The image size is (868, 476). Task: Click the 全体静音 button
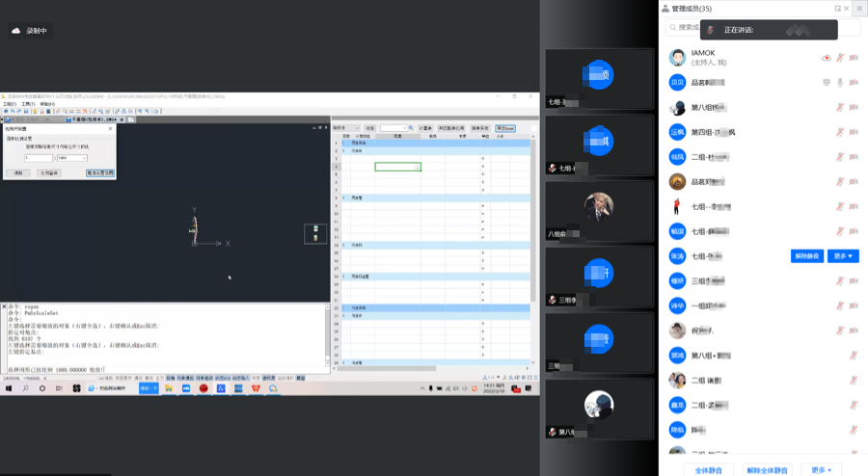click(x=709, y=470)
